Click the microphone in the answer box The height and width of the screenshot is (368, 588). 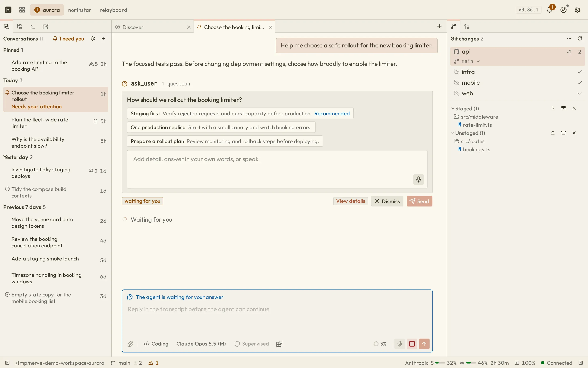tap(418, 179)
